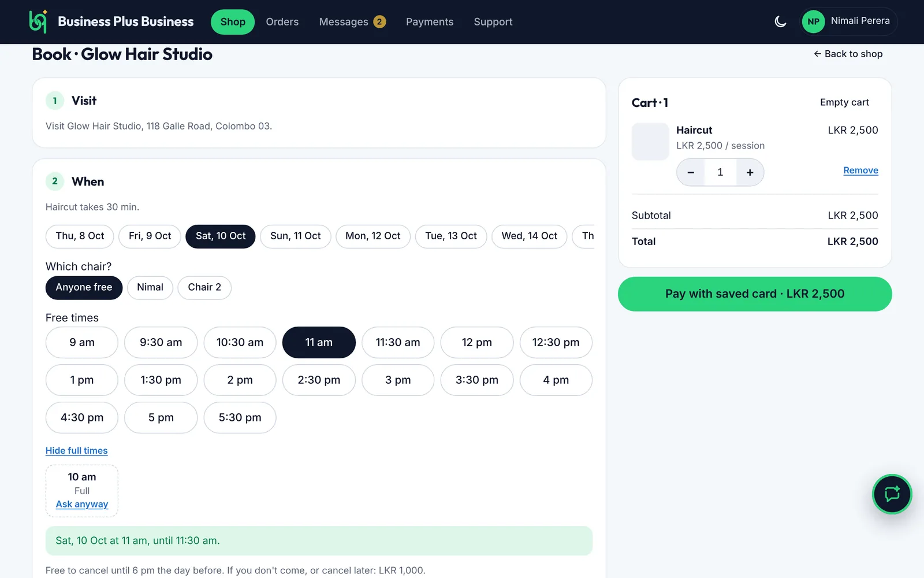
Task: Choose the 12:30 pm time slot
Action: pos(556,343)
